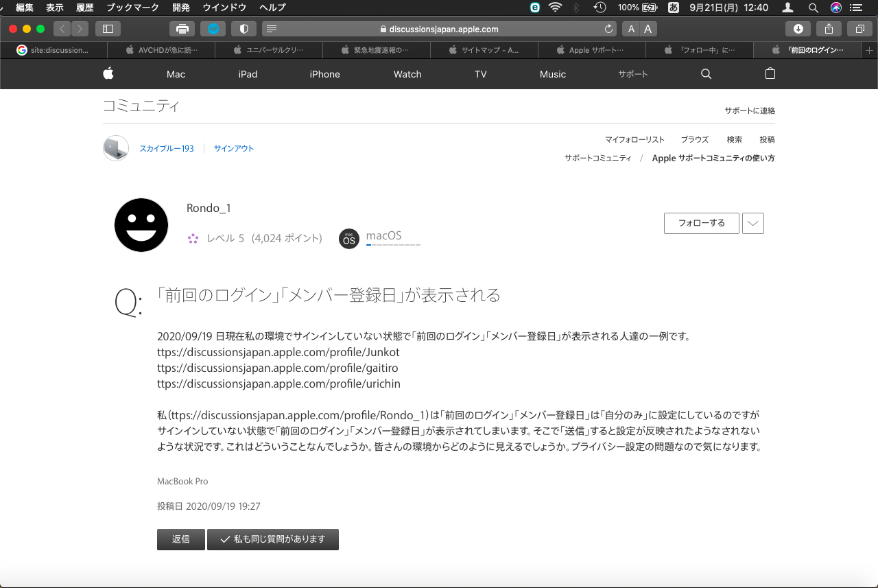
Task: Click the Share icon in Safari toolbar
Action: point(829,29)
